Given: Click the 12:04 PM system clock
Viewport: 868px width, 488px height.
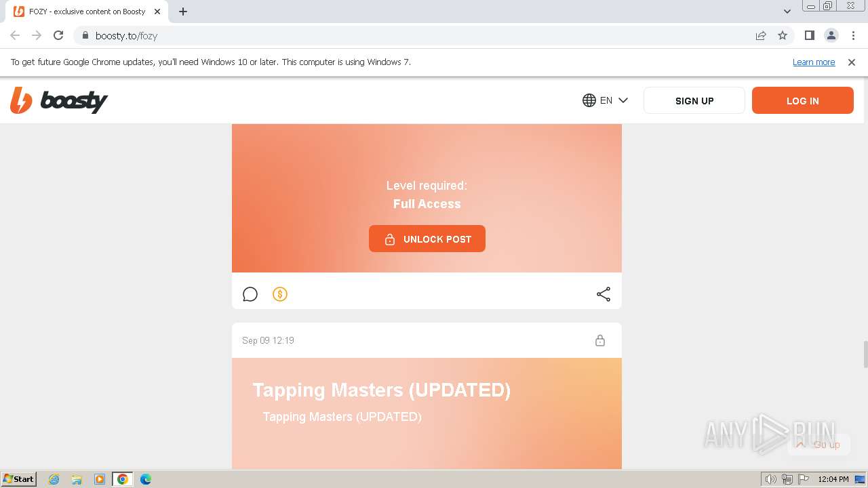Looking at the screenshot, I should (833, 479).
